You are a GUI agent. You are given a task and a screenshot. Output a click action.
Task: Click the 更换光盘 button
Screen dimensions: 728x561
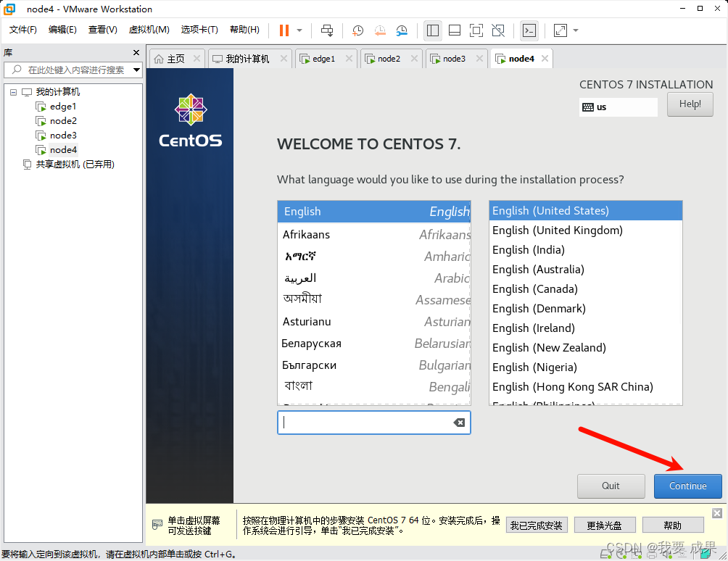pos(604,524)
